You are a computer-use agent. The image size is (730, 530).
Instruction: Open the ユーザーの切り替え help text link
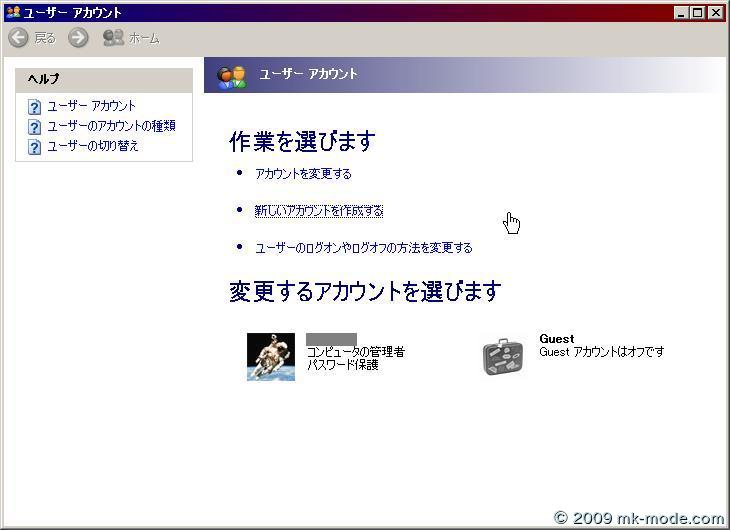coord(93,146)
